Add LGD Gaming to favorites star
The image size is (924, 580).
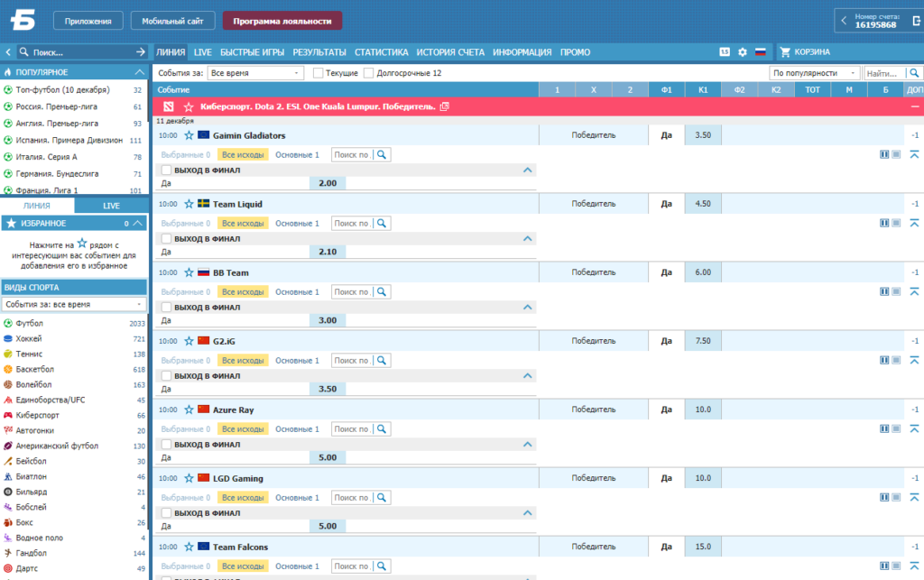(189, 478)
